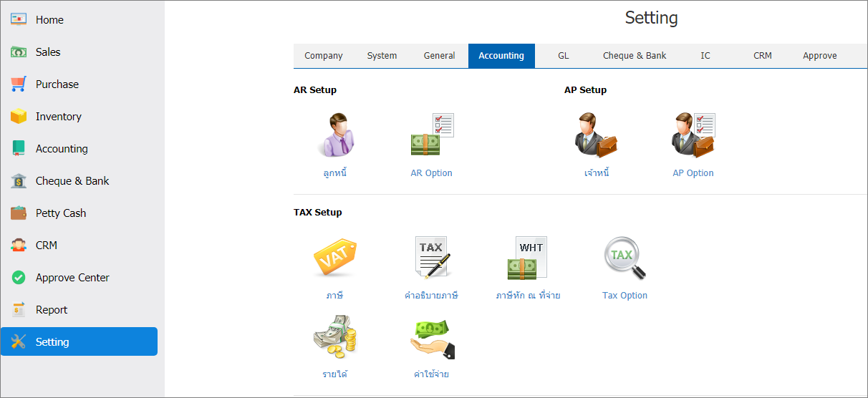Open the Tax Option magnifier icon
868x398 pixels.
tap(625, 258)
